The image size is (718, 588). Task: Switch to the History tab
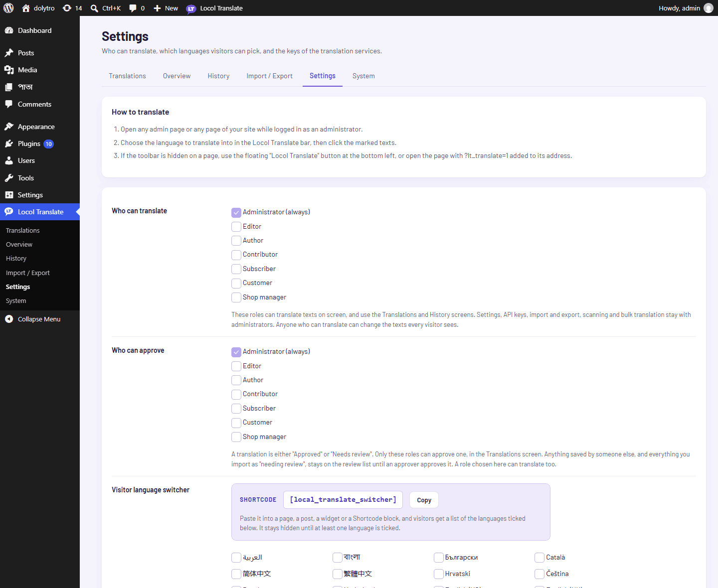[218, 76]
